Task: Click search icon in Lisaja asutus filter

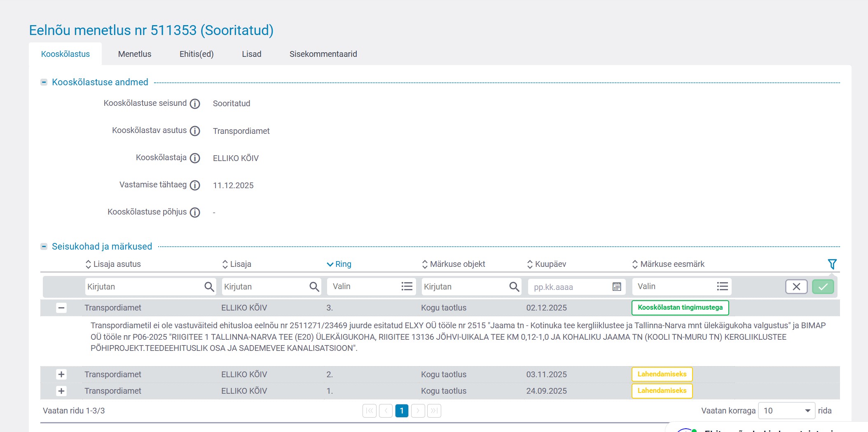Action: [x=209, y=287]
